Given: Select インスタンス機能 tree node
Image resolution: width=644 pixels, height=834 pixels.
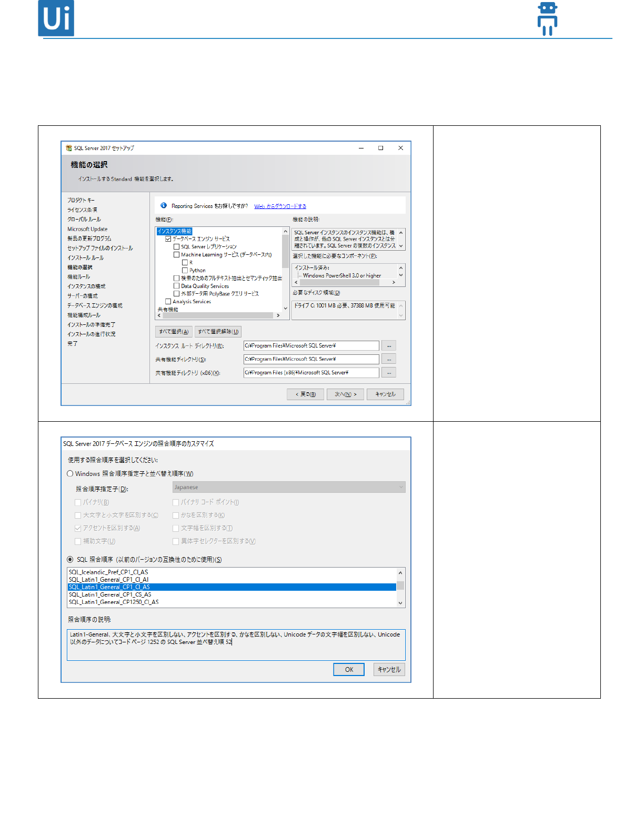Looking at the screenshot, I should (175, 231).
